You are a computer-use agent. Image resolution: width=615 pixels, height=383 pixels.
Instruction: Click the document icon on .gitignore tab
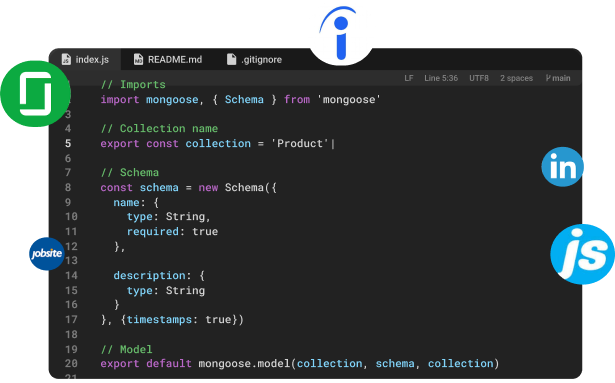click(x=231, y=60)
